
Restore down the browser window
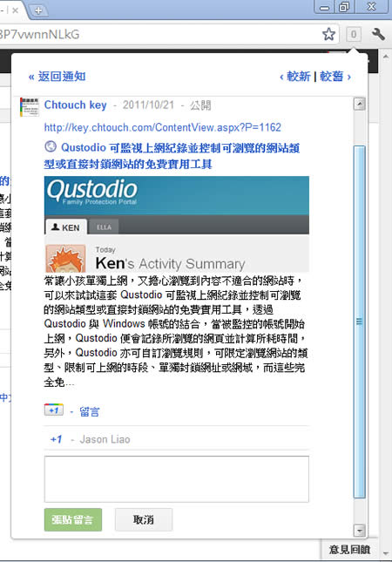click(344, 7)
